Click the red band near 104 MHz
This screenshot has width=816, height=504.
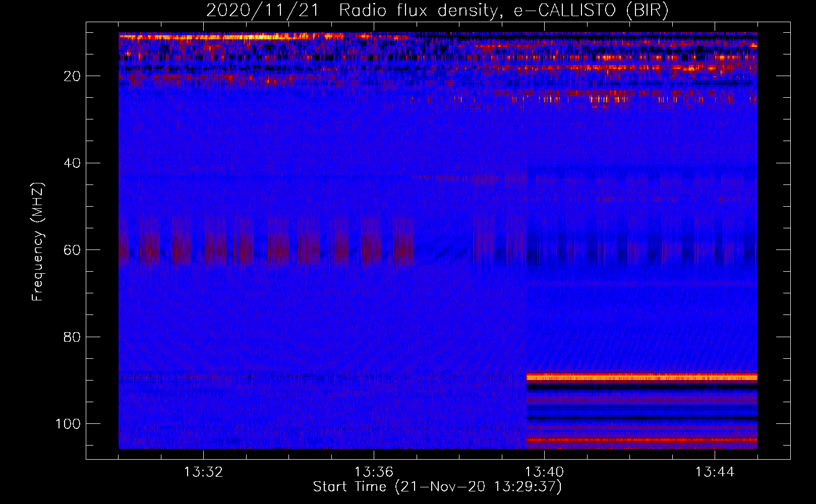pos(642,440)
